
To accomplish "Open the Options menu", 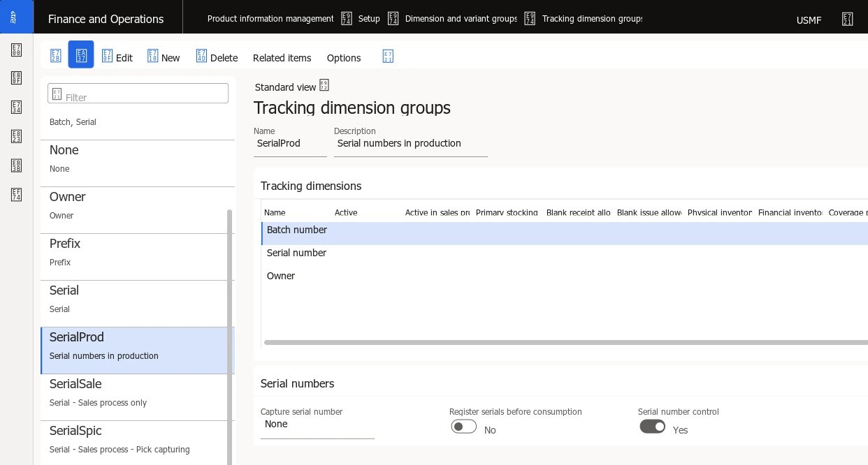I will [344, 58].
